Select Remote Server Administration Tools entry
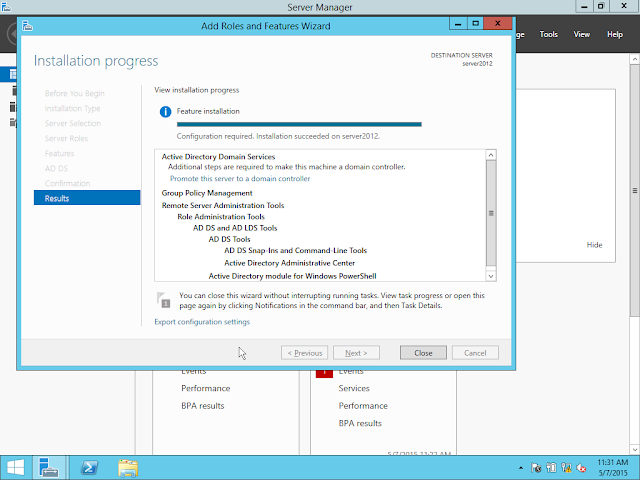This screenshot has height=480, width=640. coord(223,205)
